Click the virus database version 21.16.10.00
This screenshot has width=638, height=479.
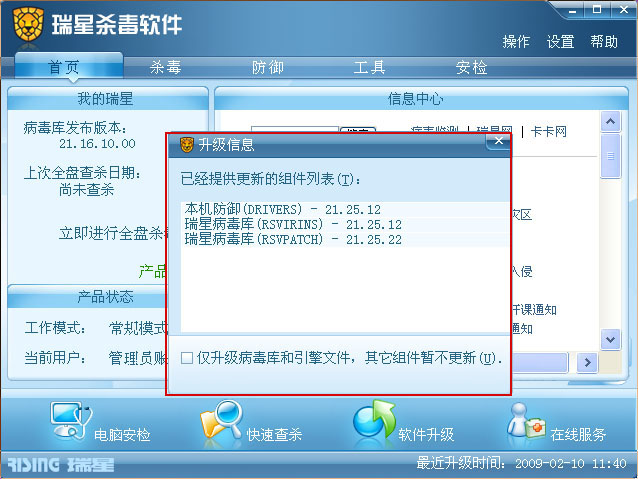pos(97,143)
